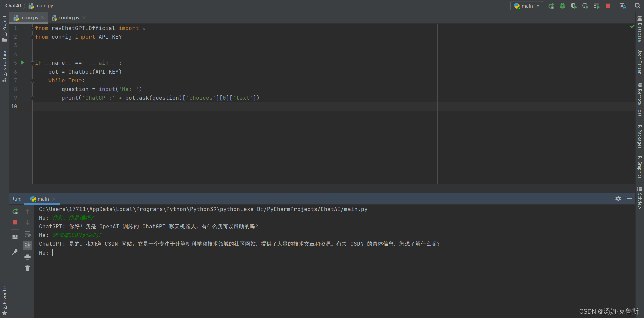
Task: Click the word 'Chatbot' on line 6
Action: [x=80, y=72]
